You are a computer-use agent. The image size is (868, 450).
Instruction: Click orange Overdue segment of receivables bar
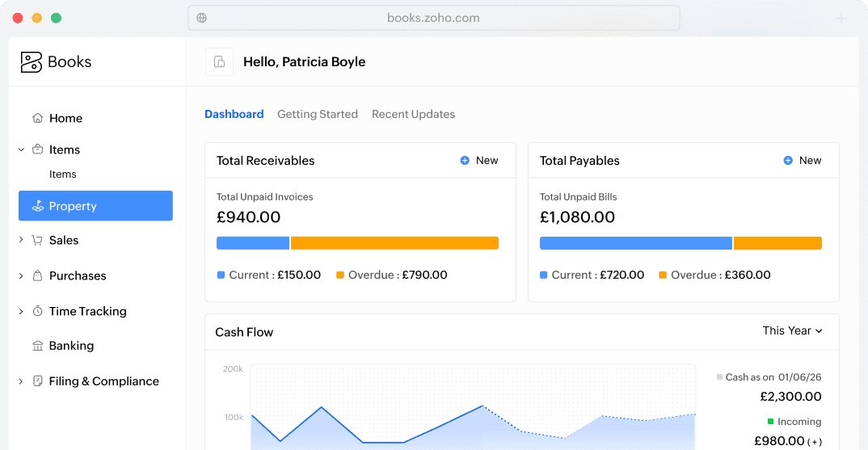point(394,243)
